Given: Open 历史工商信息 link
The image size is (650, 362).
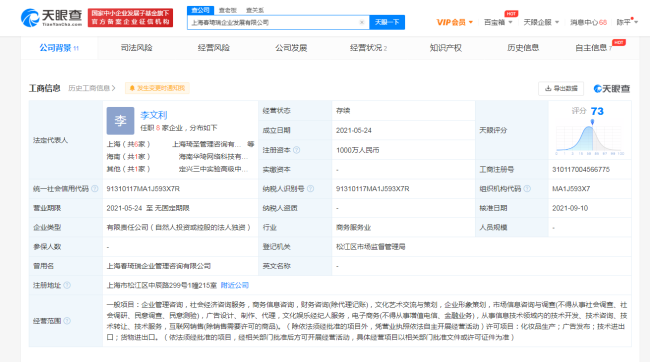Looking at the screenshot, I should pos(92,88).
